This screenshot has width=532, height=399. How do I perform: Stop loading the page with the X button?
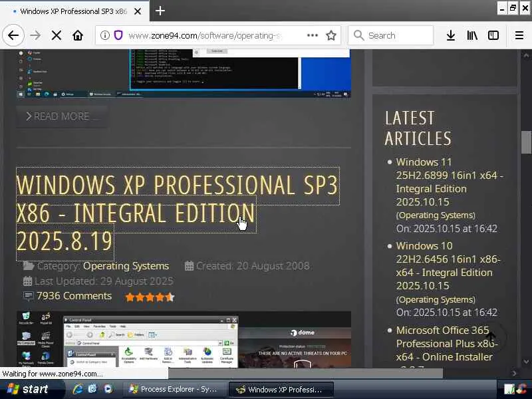[x=57, y=35]
